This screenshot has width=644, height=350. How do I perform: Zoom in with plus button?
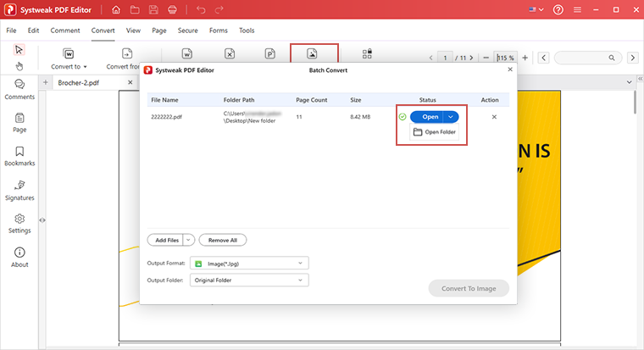coord(525,58)
